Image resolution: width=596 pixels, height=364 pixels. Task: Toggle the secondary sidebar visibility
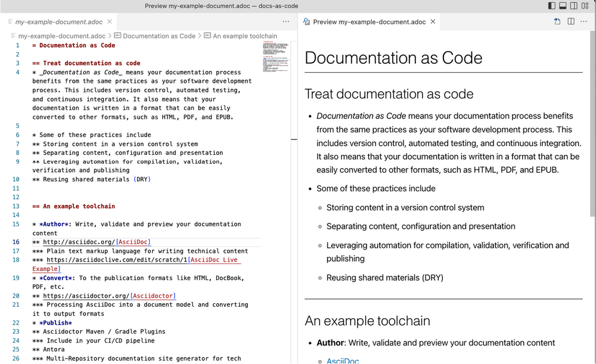coord(573,5)
